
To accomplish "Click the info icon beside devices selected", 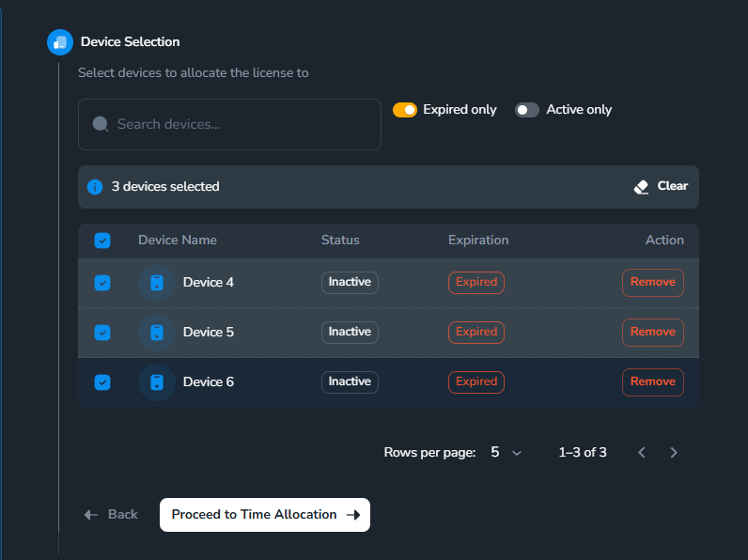I will pyautogui.click(x=95, y=187).
